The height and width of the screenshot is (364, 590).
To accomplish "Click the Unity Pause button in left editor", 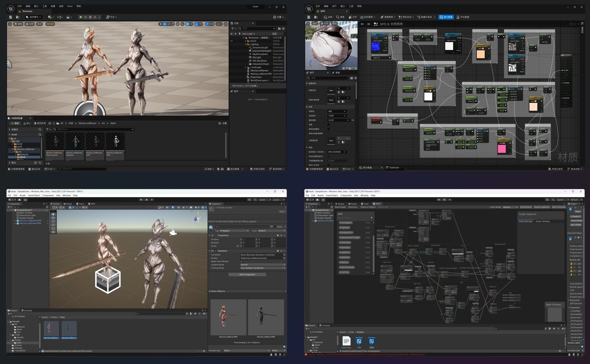I will click(x=146, y=200).
